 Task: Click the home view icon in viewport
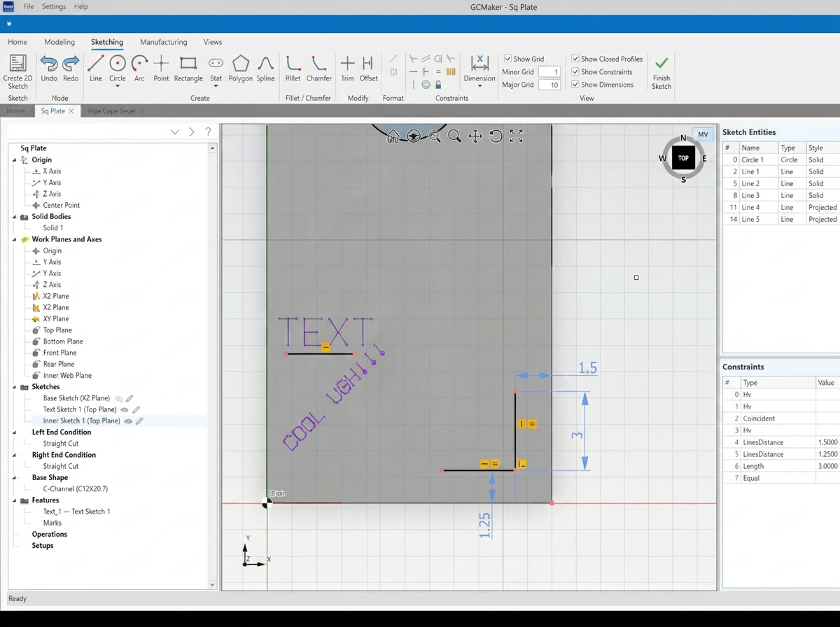tap(393, 136)
